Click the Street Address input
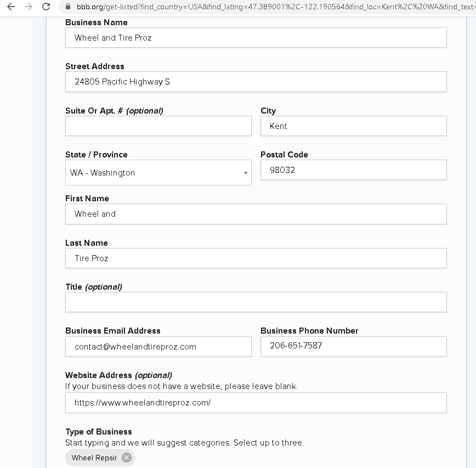The image size is (476, 468). (256, 82)
